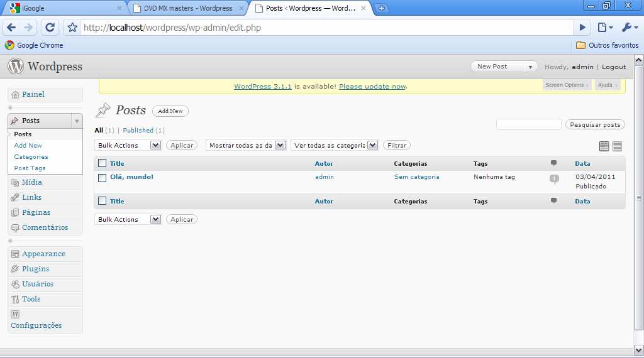Click the Comentários speech bubble icon
Image resolution: width=644 pixels, height=358 pixels.
coord(15,227)
